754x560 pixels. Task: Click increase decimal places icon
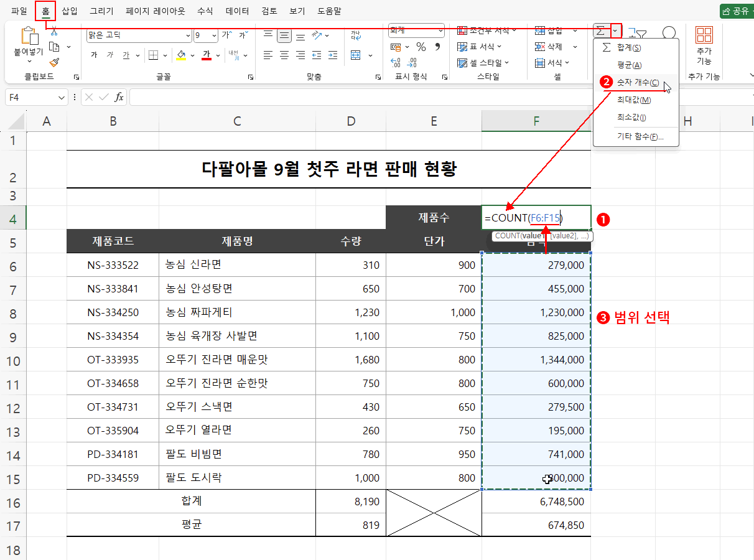pos(396,63)
